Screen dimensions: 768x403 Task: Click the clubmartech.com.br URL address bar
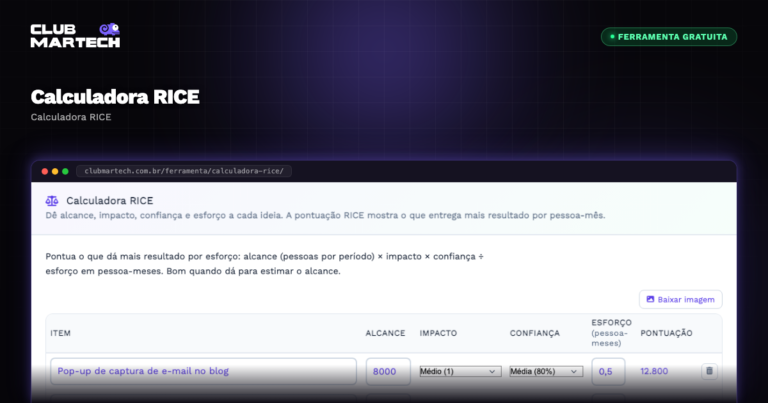point(184,171)
